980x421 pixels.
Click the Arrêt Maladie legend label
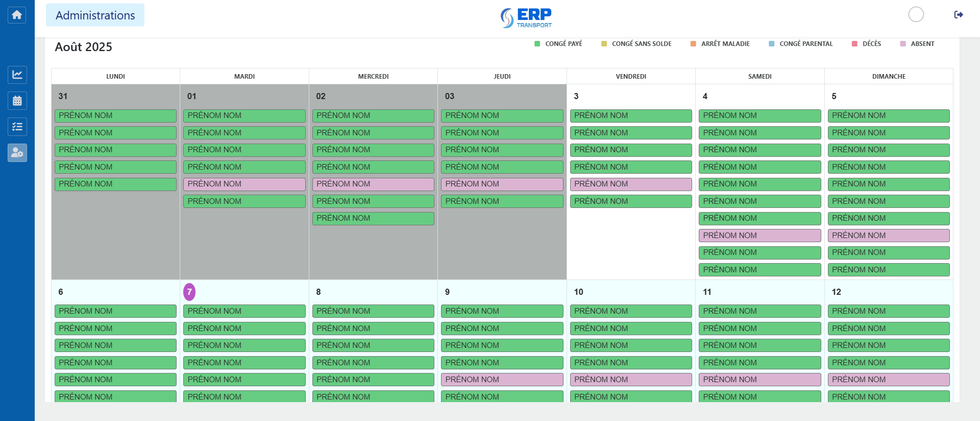725,44
